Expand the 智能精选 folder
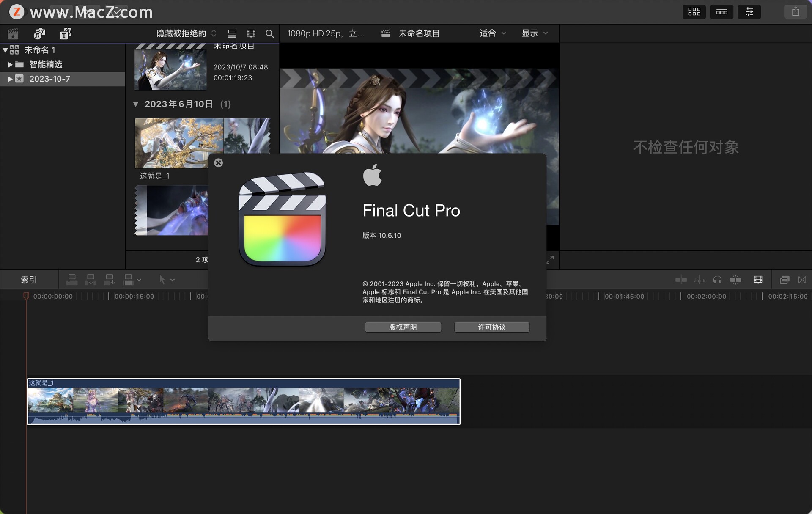Image resolution: width=812 pixels, height=514 pixels. pos(10,64)
